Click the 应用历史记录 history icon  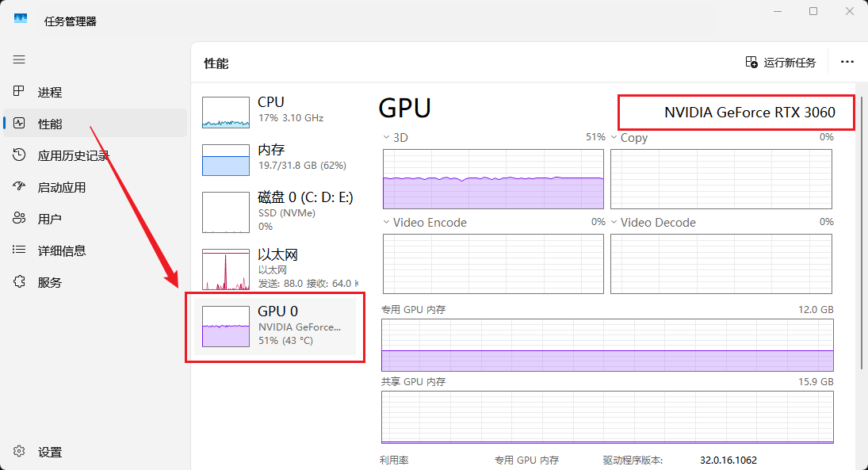tap(19, 155)
